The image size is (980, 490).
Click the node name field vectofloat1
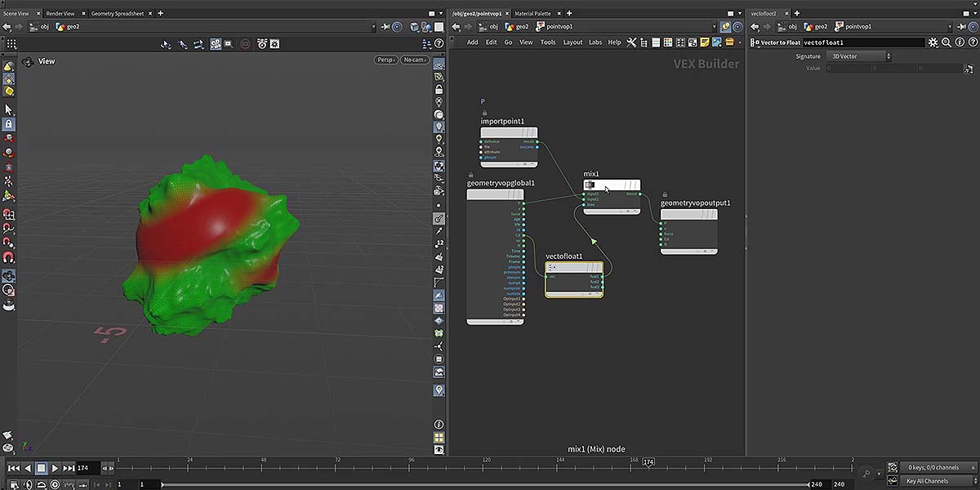863,42
